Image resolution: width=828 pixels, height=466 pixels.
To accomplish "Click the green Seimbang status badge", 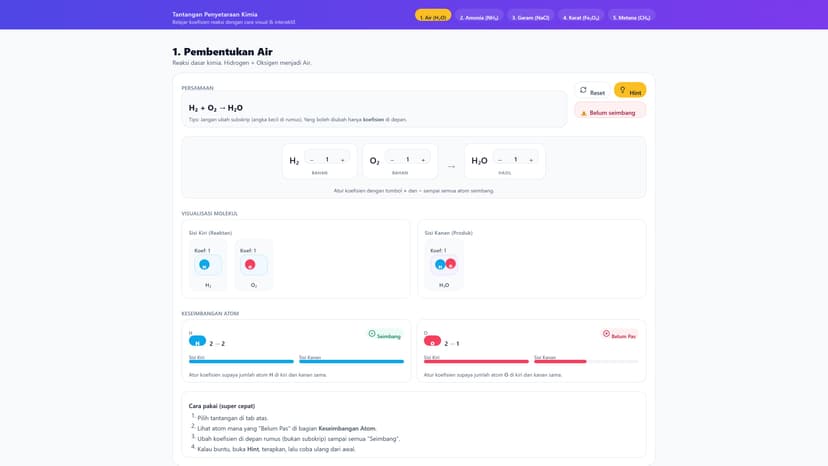I will tap(384, 335).
